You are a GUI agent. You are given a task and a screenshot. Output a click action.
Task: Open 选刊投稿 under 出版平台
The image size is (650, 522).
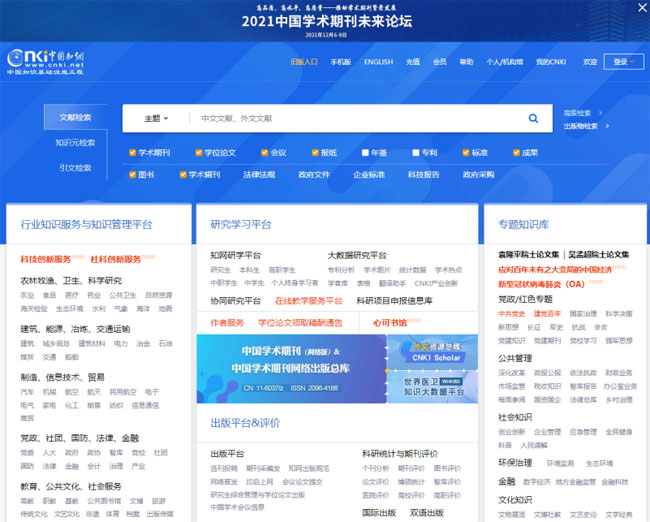(x=224, y=469)
